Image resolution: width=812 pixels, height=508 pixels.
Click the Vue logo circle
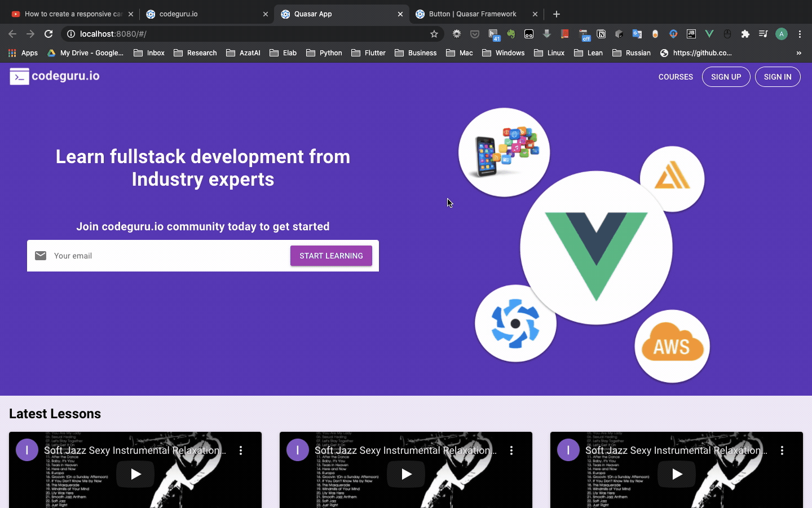click(596, 248)
